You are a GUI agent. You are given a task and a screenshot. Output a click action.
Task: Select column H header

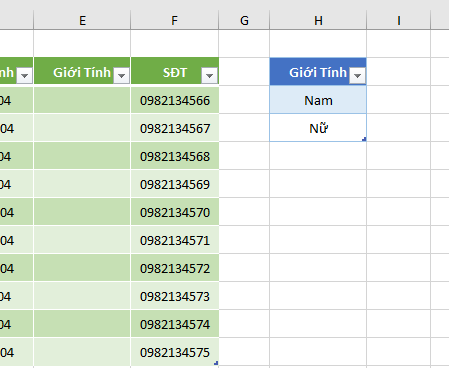pos(318,21)
